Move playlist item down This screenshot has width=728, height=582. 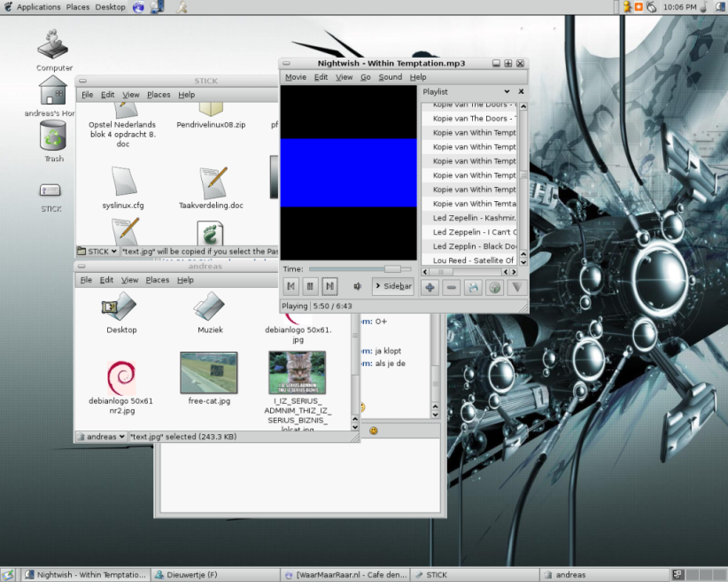click(x=517, y=287)
